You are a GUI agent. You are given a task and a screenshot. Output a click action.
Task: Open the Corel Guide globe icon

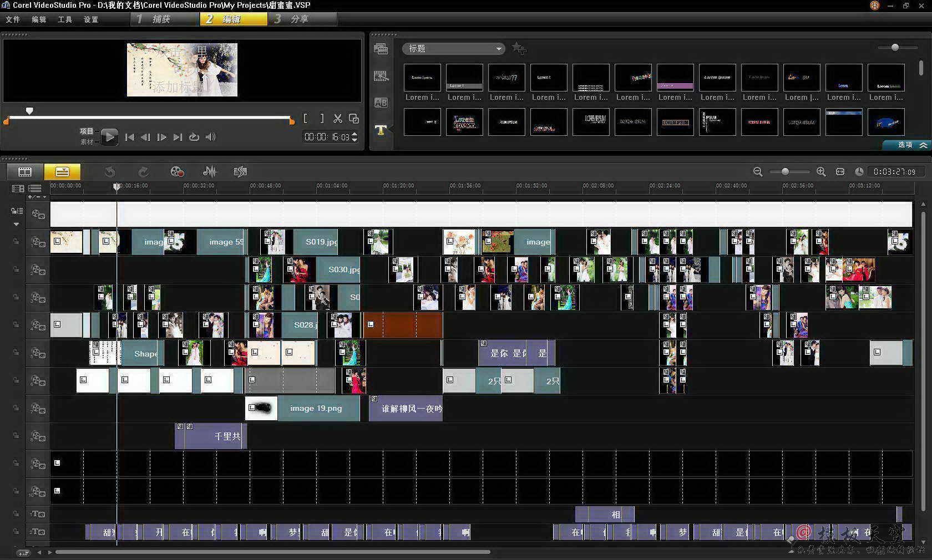coord(875,6)
